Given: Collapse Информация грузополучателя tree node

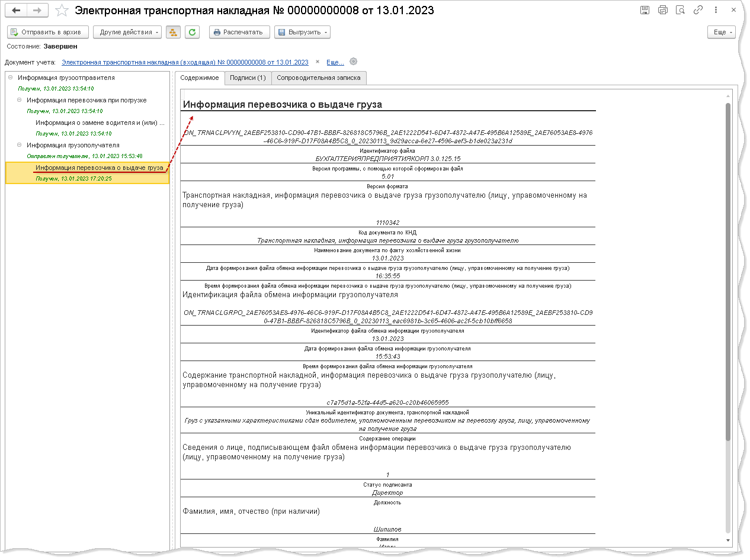Looking at the screenshot, I should pos(20,145).
